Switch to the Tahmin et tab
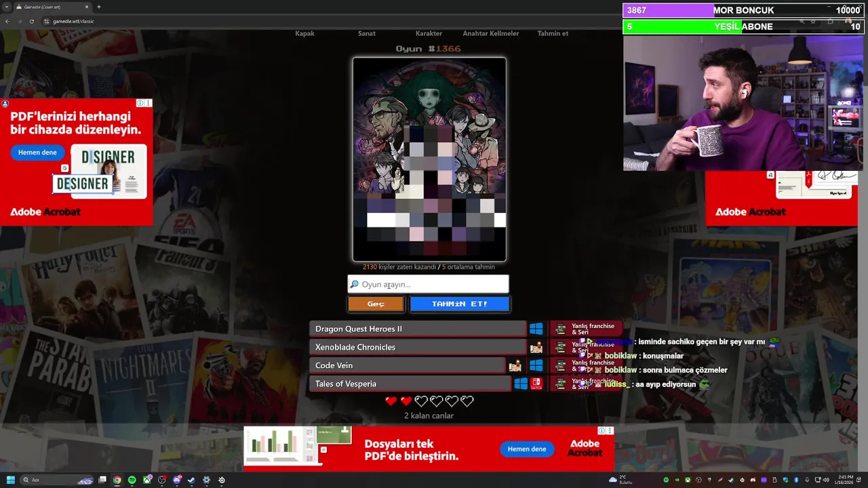 pos(553,33)
